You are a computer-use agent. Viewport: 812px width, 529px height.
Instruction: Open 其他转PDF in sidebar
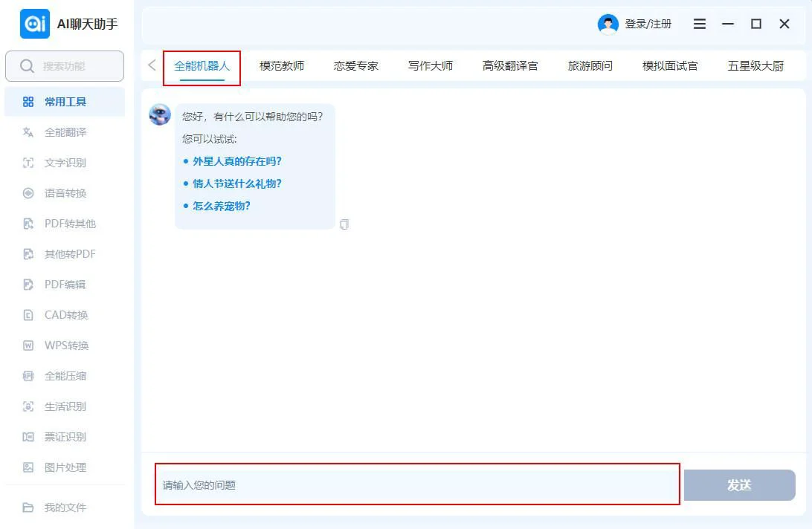click(x=65, y=254)
